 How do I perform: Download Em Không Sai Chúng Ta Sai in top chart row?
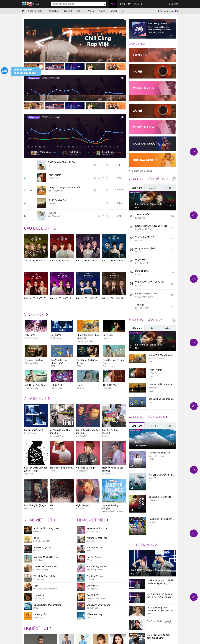pyautogui.click(x=99, y=165)
